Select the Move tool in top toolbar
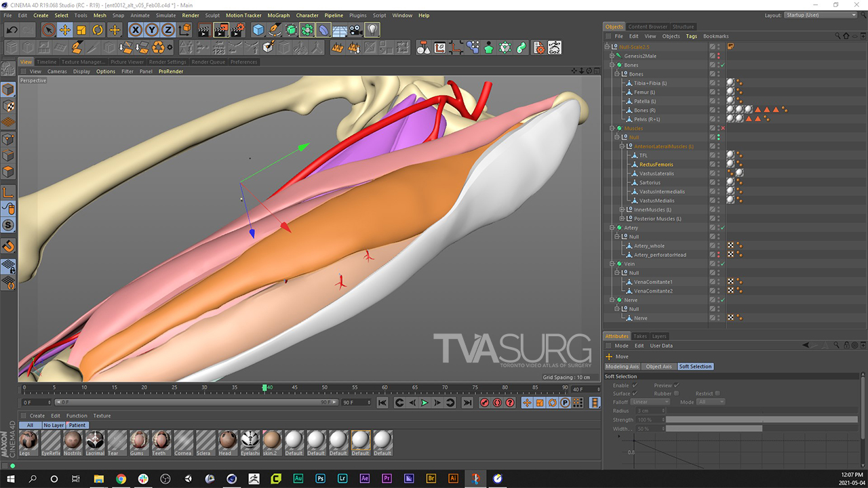This screenshot has height=488, width=868. (x=65, y=30)
